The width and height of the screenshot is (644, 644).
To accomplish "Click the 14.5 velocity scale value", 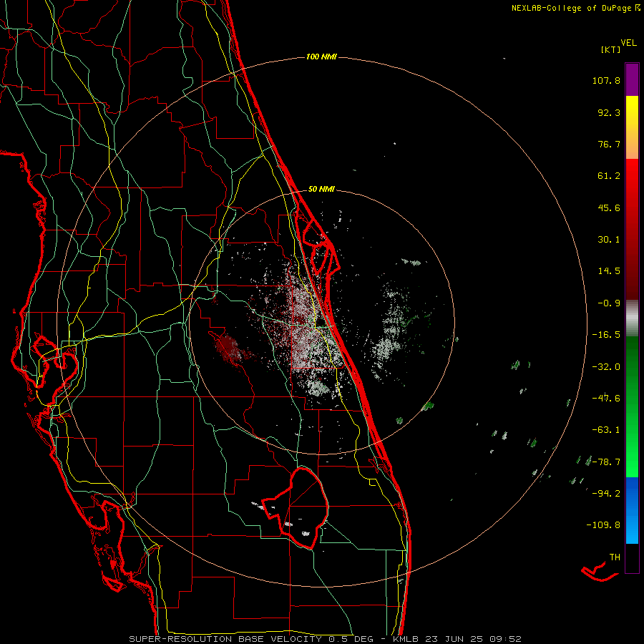I will [609, 271].
